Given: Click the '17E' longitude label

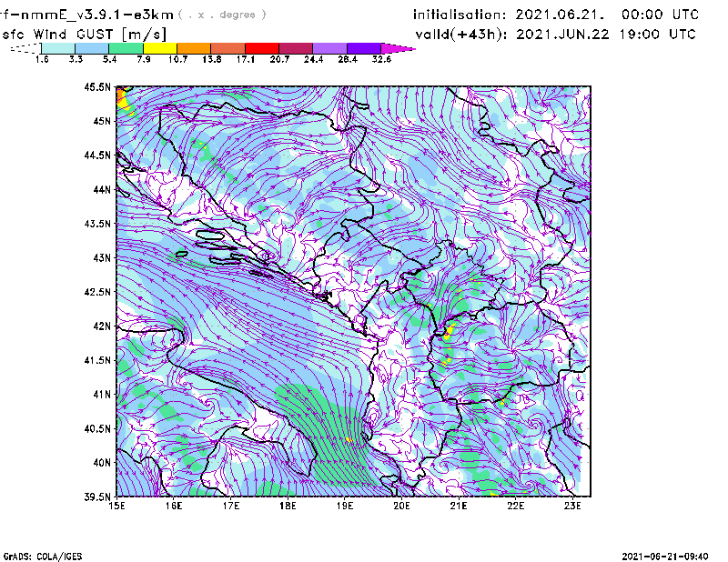Looking at the screenshot, I should tap(231, 506).
